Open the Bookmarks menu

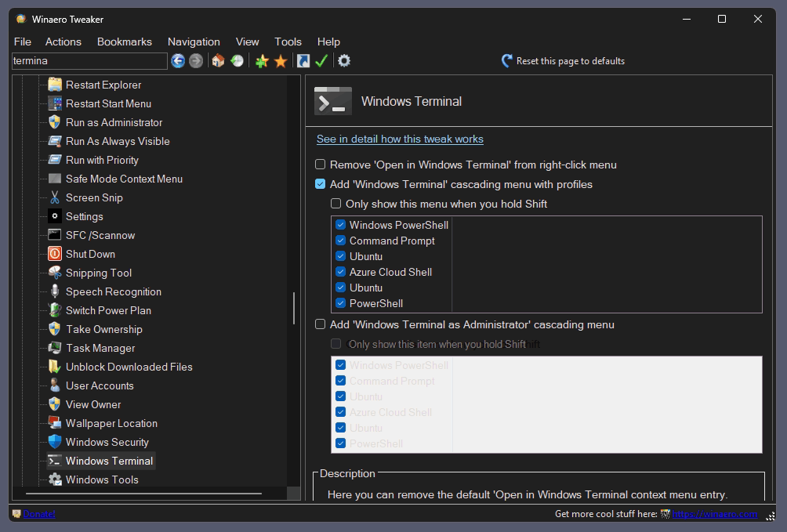pos(124,42)
